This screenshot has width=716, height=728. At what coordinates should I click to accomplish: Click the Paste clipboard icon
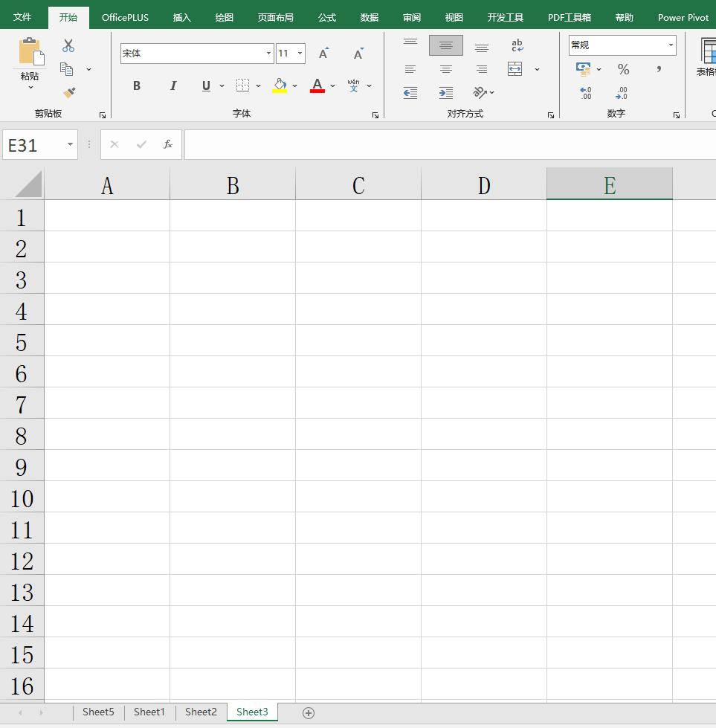point(31,51)
